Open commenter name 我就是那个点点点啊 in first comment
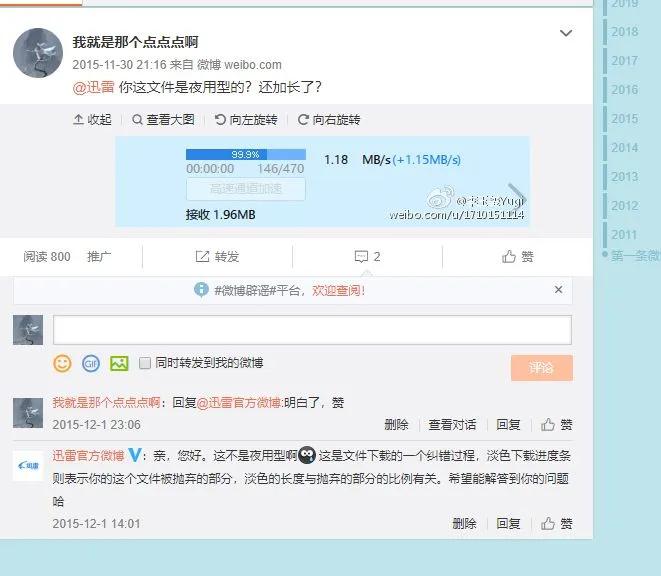Image resolution: width=661 pixels, height=576 pixels. (x=106, y=402)
